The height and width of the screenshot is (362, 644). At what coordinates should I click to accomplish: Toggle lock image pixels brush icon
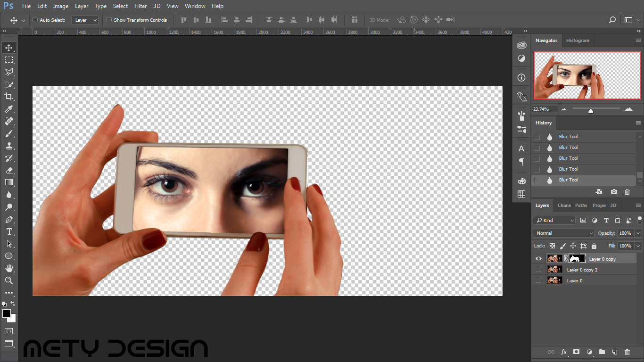point(562,246)
